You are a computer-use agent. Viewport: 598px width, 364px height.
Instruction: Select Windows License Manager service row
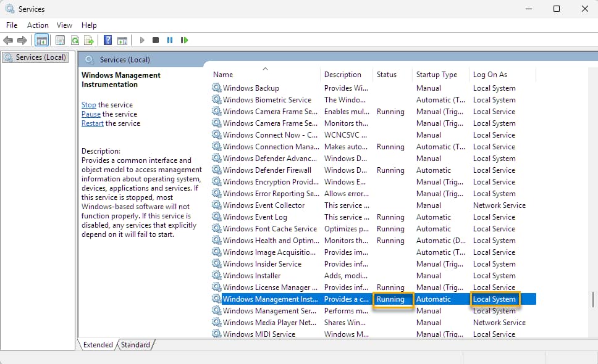point(374,287)
